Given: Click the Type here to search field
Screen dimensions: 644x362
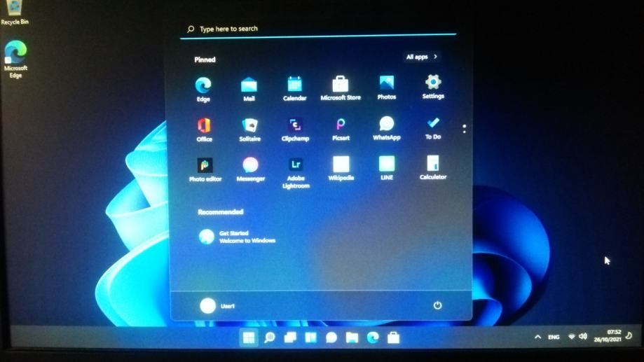Looking at the screenshot, I should 318,29.
